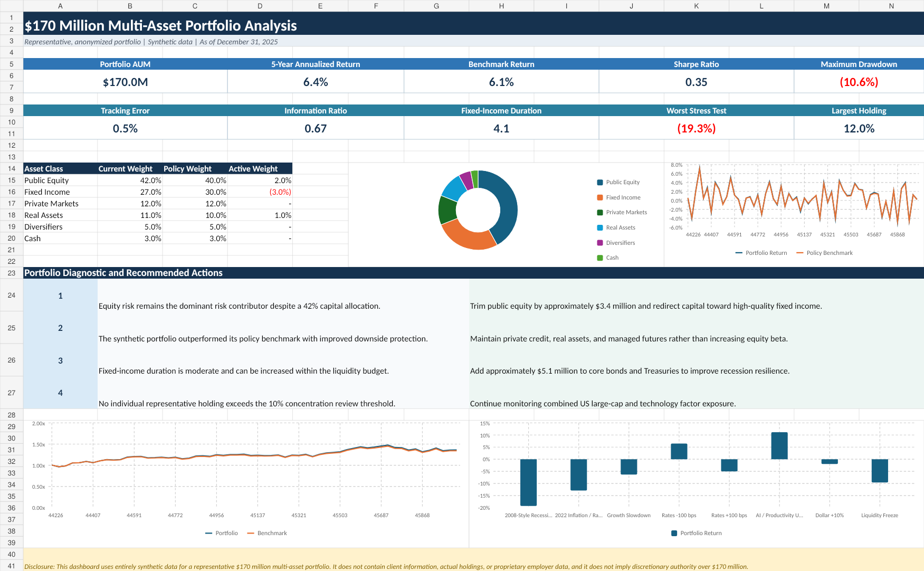Screen dimensions: 924x571
Task: Click the Private Markets legend swatch
Action: [x=599, y=212]
